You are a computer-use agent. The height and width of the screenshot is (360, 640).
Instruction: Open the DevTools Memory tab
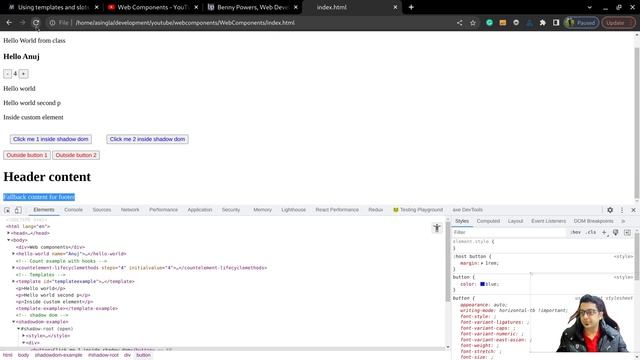tap(262, 210)
